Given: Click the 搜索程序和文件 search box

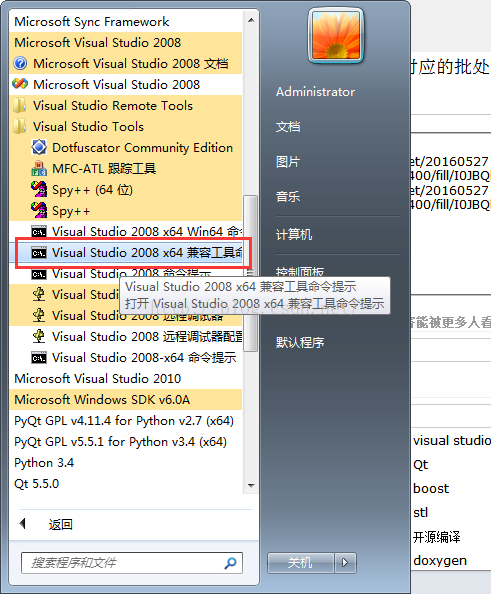Looking at the screenshot, I should coord(132,563).
